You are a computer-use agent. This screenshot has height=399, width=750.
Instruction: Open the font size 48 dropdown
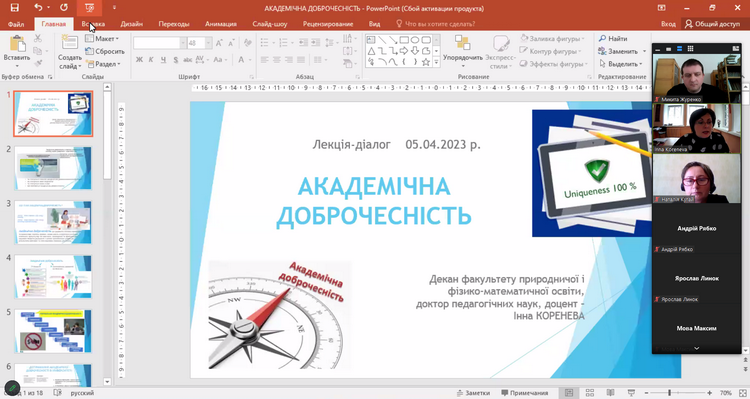[x=208, y=43]
